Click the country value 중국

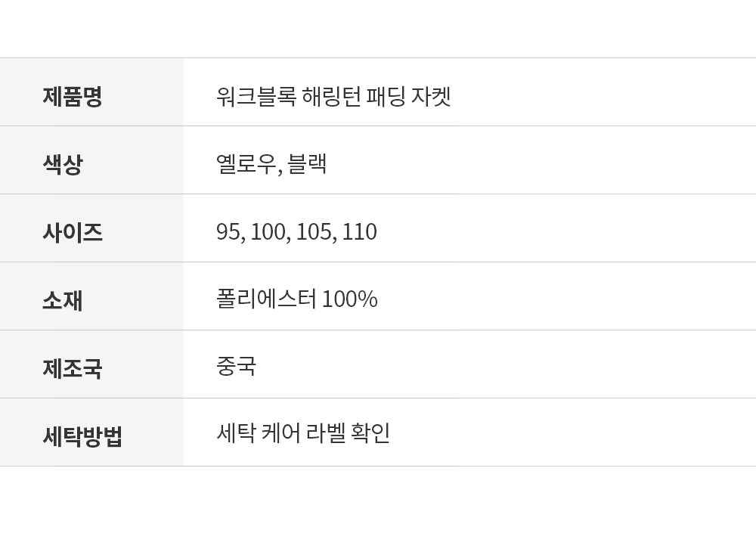pyautogui.click(x=236, y=366)
